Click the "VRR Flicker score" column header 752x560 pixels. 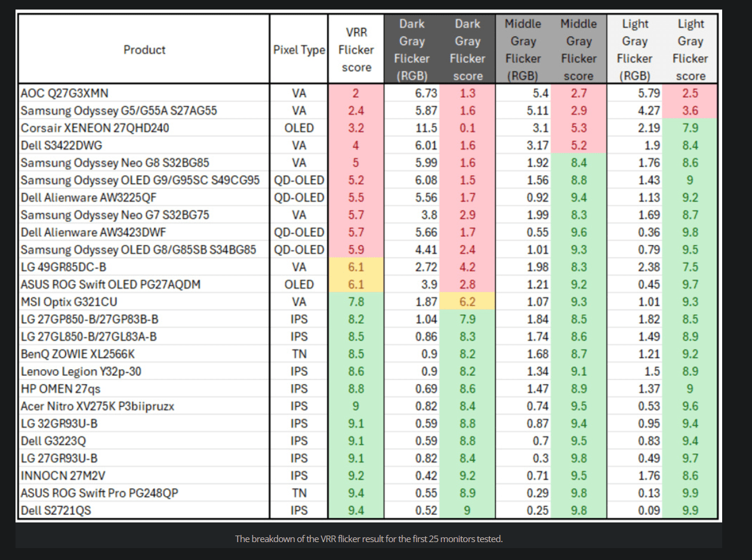click(356, 49)
